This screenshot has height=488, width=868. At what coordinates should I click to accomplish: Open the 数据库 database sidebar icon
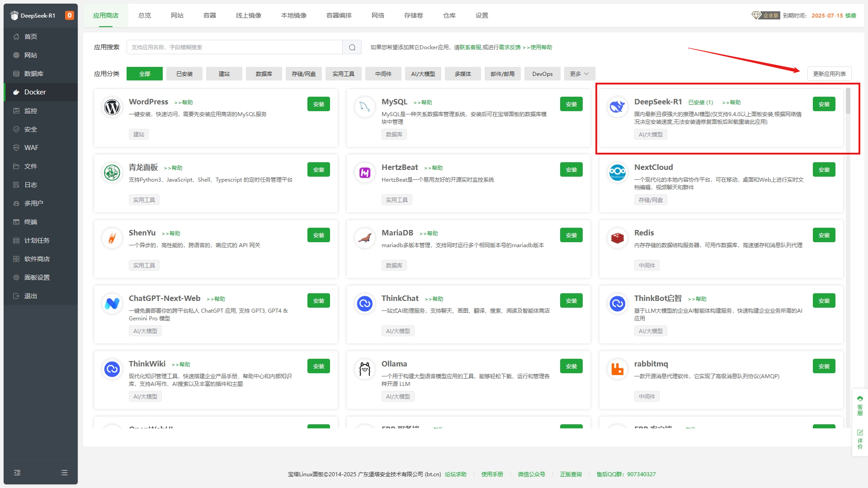(x=16, y=74)
